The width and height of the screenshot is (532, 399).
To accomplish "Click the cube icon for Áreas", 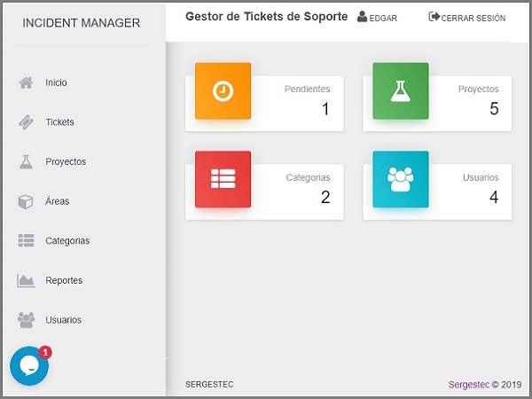I will point(26,201).
